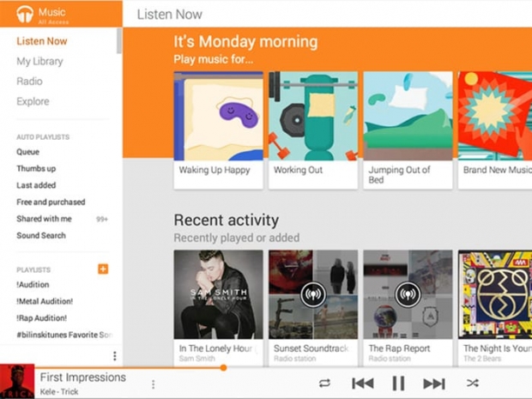Open the Thumbs up auto playlist
Screen dimensions: 532x399
pyautogui.click(x=36, y=169)
